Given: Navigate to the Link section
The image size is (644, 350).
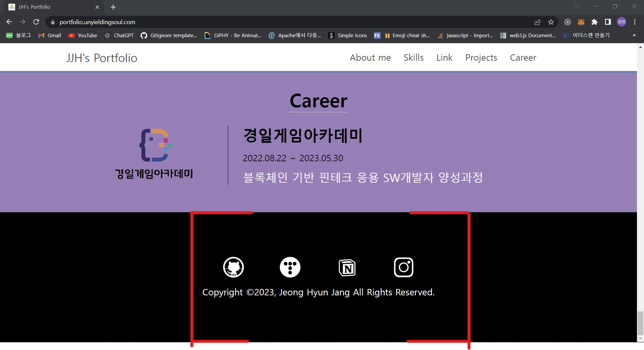Looking at the screenshot, I should (x=444, y=58).
